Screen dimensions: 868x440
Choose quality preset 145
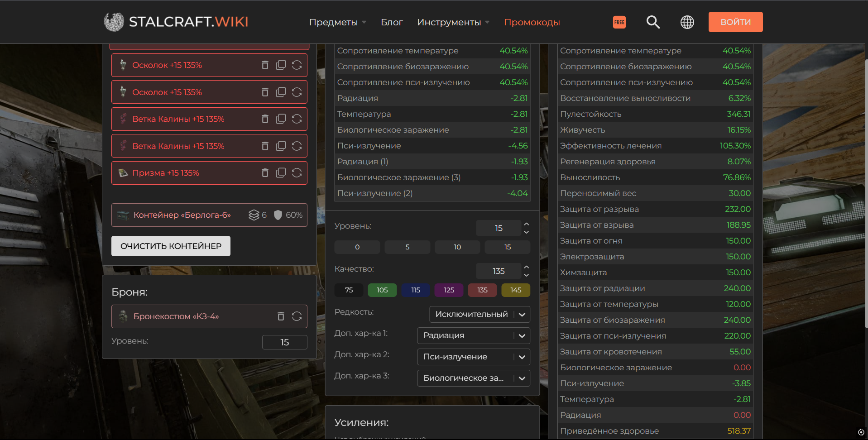[516, 290]
